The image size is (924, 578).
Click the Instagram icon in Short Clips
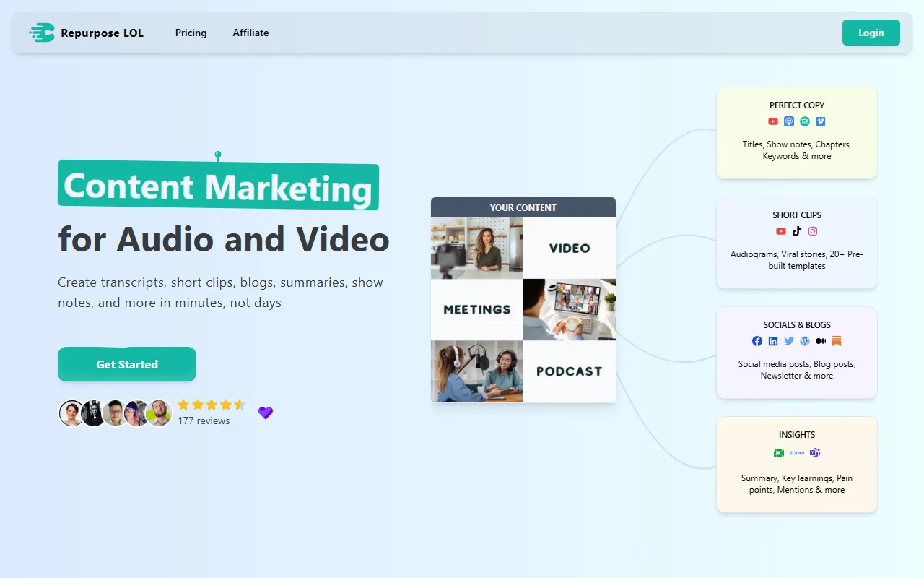(813, 232)
